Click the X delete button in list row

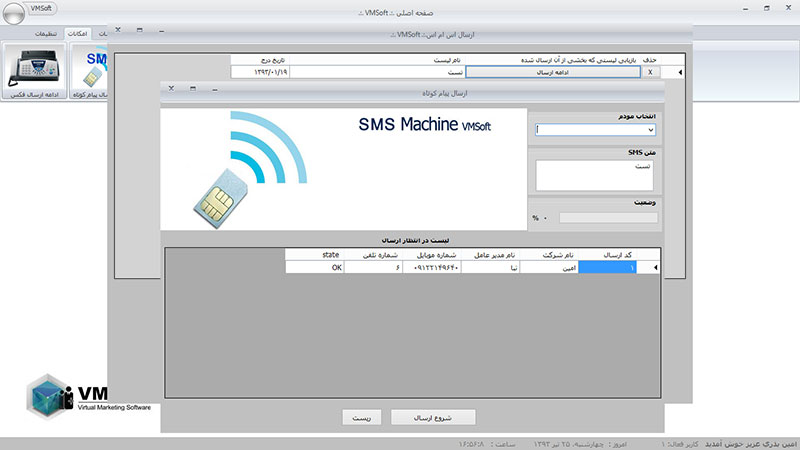click(x=651, y=72)
